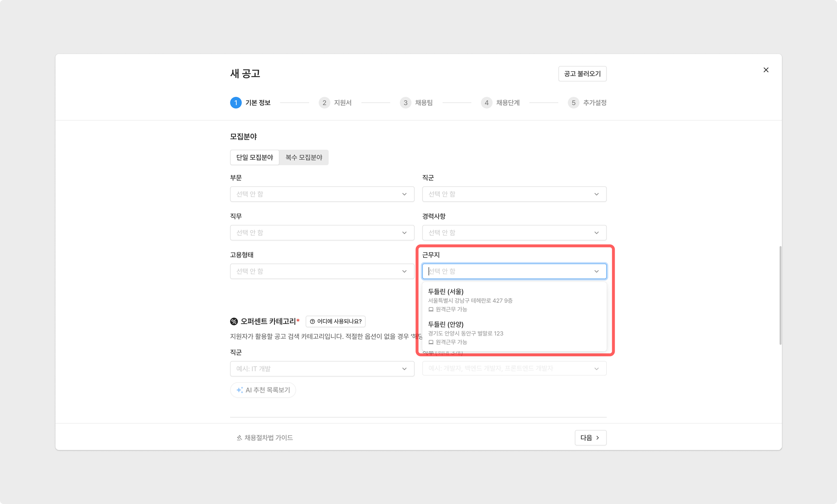
Task: Switch to 복수 모집분야 toggle option
Action: 304,157
